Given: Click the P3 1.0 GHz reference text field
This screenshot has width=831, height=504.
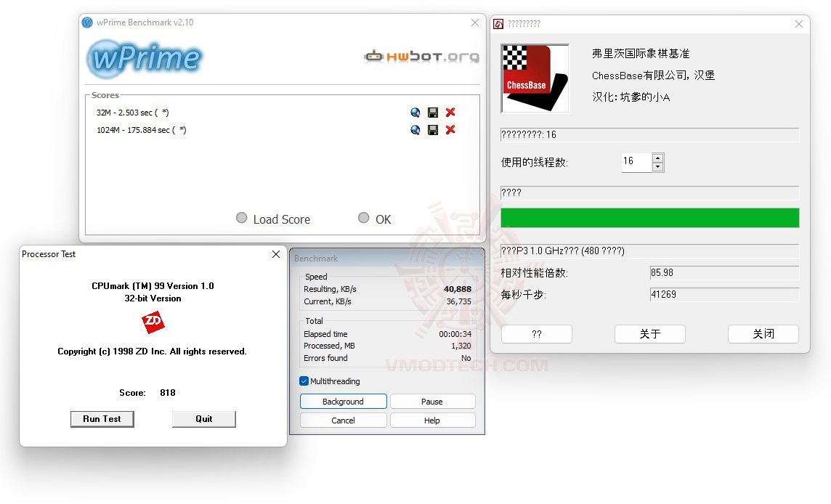Looking at the screenshot, I should [649, 251].
